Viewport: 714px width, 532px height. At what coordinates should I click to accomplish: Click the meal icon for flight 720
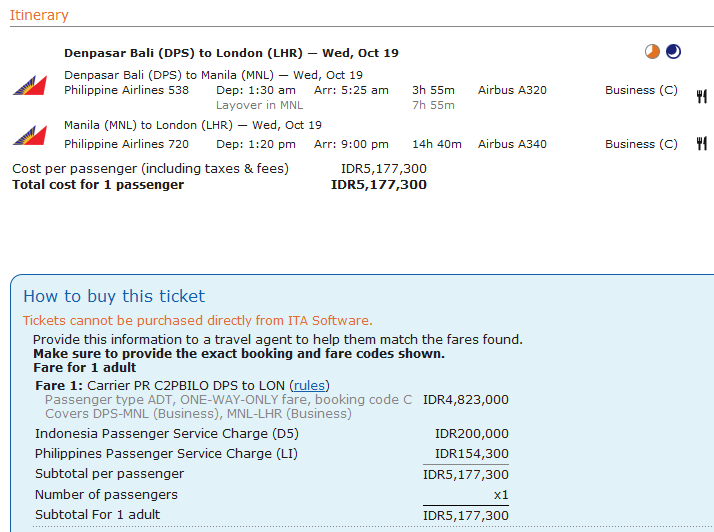click(x=702, y=143)
